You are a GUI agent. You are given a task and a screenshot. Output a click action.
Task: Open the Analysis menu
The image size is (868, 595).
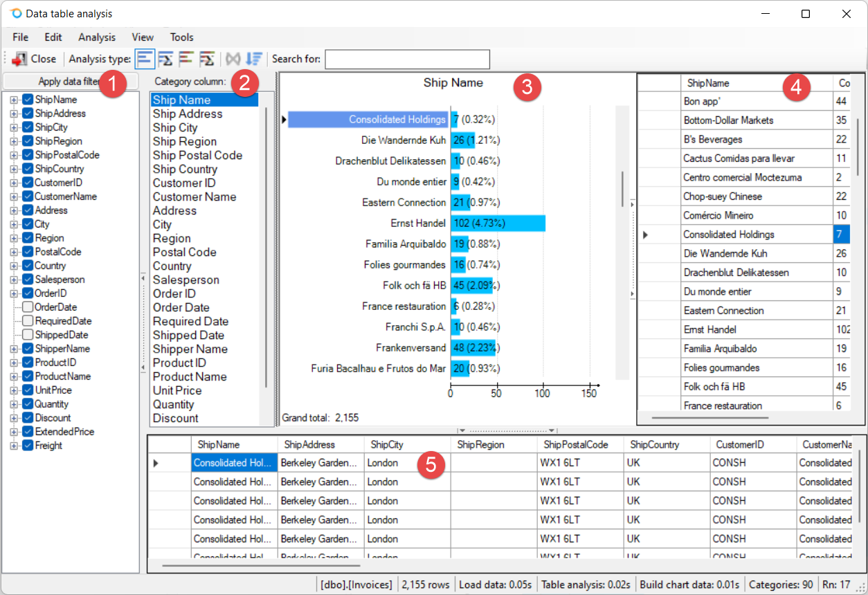[97, 37]
